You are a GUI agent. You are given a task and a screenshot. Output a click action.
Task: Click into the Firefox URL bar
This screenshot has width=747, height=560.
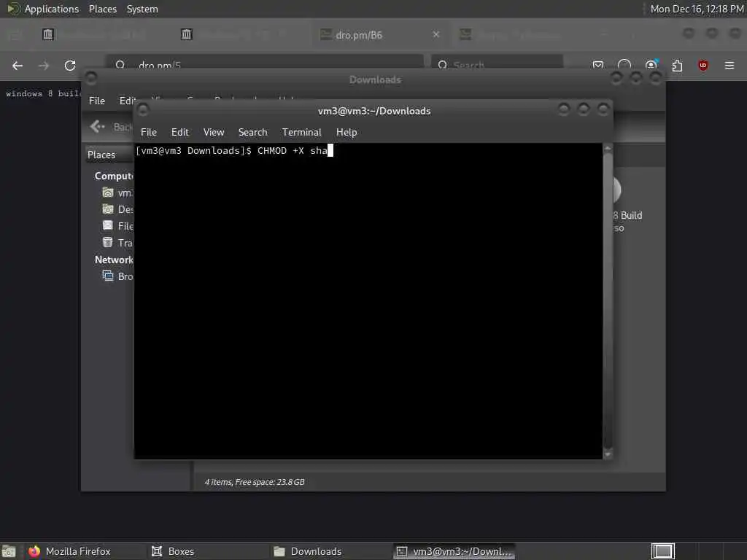click(x=265, y=63)
